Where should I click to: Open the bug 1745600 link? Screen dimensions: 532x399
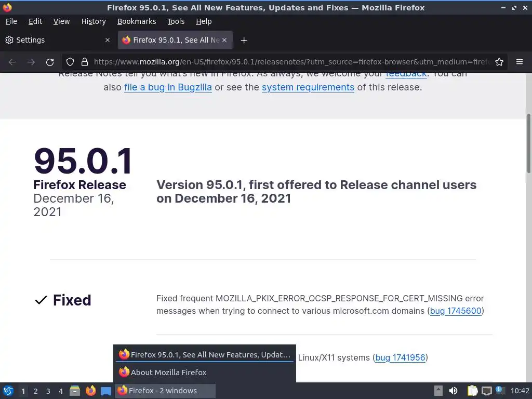456,311
